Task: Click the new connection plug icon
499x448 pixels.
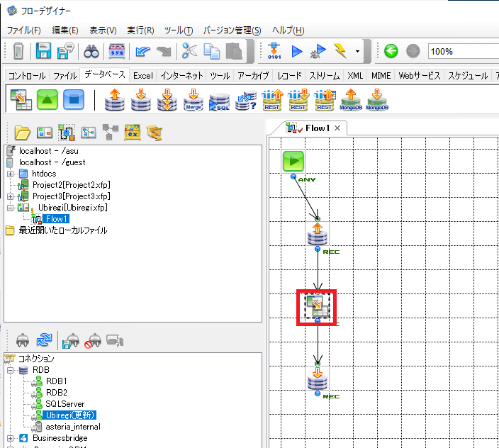Action: tap(22, 340)
